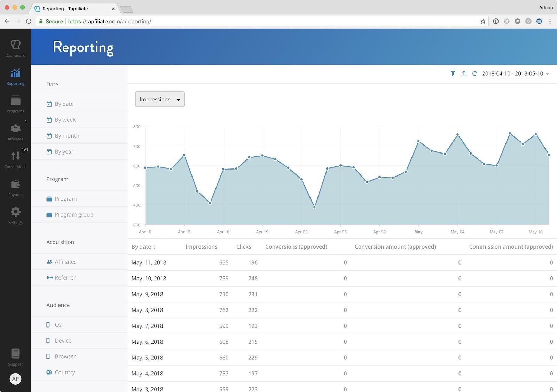
Task: Open Payouts wallet icon
Action: (15, 188)
